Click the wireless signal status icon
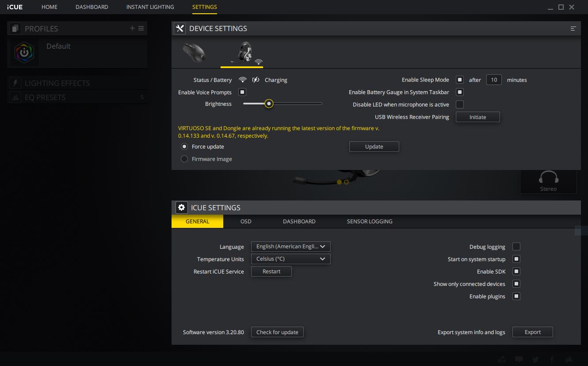The height and width of the screenshot is (366, 588). click(x=242, y=80)
